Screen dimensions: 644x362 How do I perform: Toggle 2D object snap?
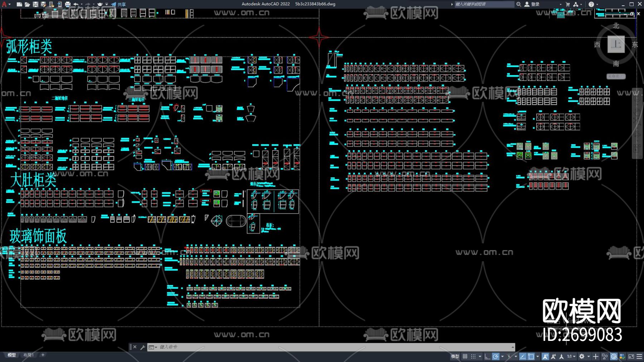click(x=531, y=356)
